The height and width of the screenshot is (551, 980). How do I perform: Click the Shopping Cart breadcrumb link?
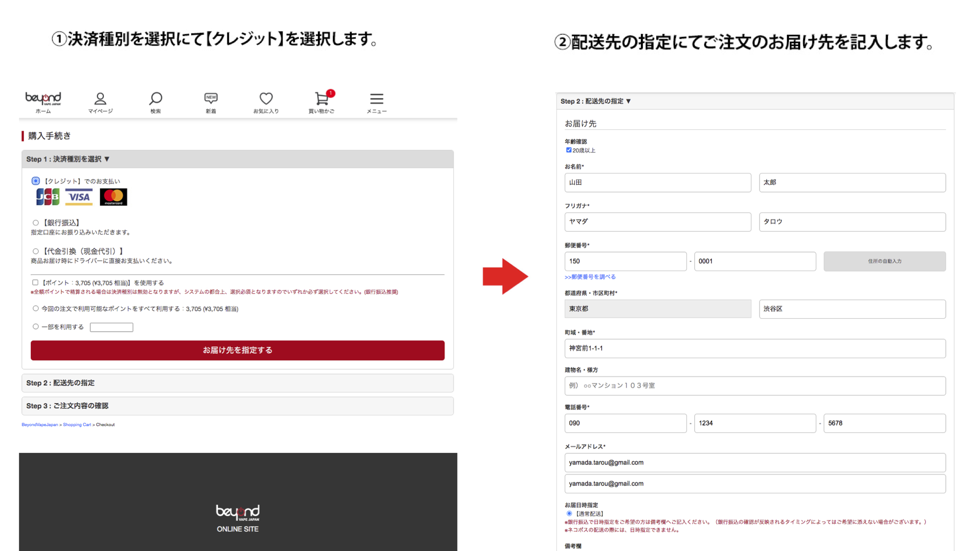[x=77, y=425]
